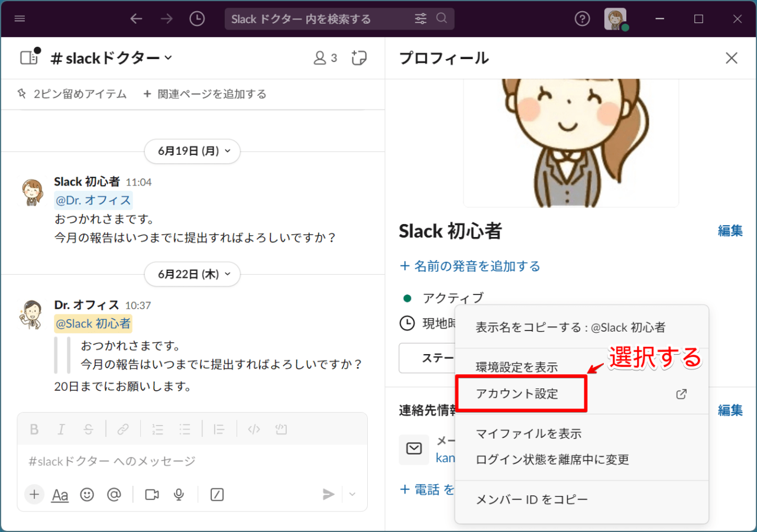Select ログイン状態を離席中に変更 menu item
757x532 pixels.
[581, 459]
